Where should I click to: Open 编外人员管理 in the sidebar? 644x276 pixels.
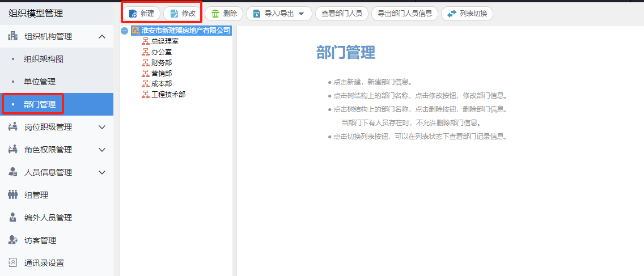click(x=48, y=218)
